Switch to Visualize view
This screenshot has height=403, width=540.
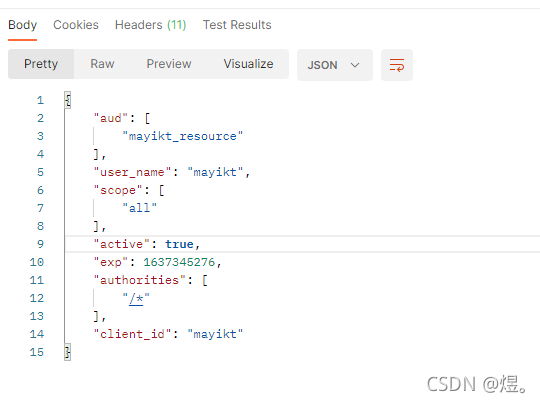pos(248,64)
